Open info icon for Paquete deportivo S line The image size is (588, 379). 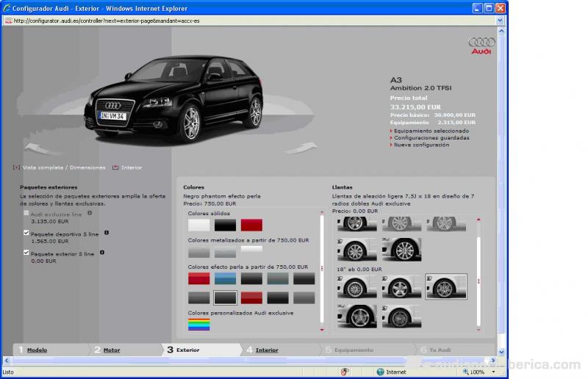pyautogui.click(x=107, y=232)
